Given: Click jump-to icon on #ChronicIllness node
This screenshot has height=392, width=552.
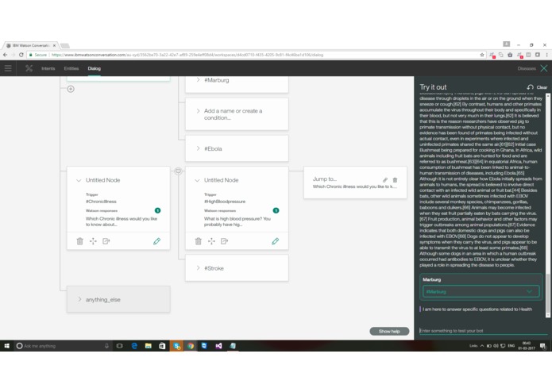Looking at the screenshot, I should [106, 241].
